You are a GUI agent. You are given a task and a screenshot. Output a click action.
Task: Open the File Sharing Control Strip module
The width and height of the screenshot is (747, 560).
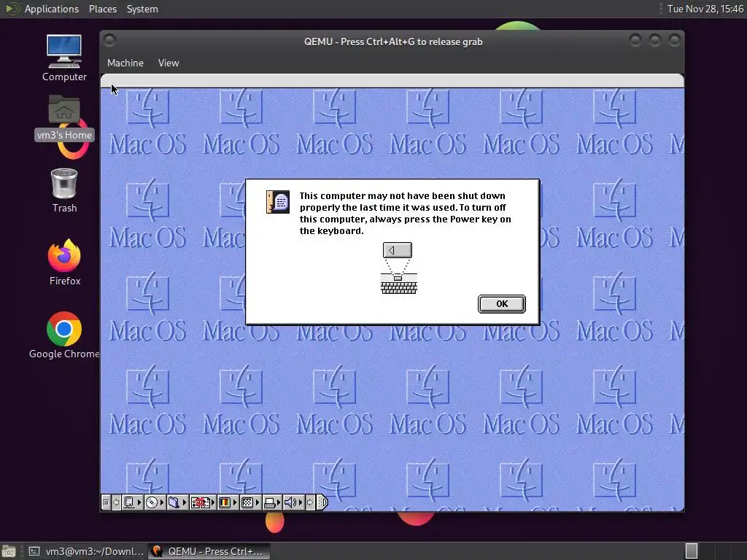coord(174,502)
